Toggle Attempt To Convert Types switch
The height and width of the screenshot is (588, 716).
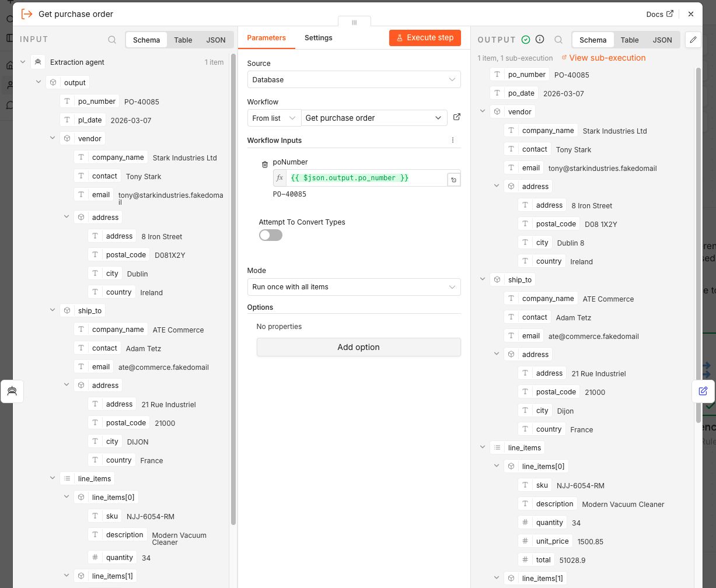(271, 235)
